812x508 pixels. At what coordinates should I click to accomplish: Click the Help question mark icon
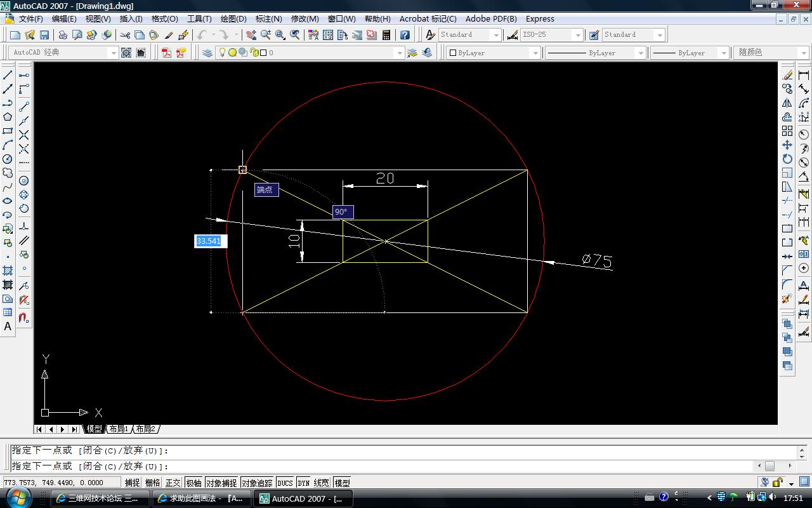(405, 35)
